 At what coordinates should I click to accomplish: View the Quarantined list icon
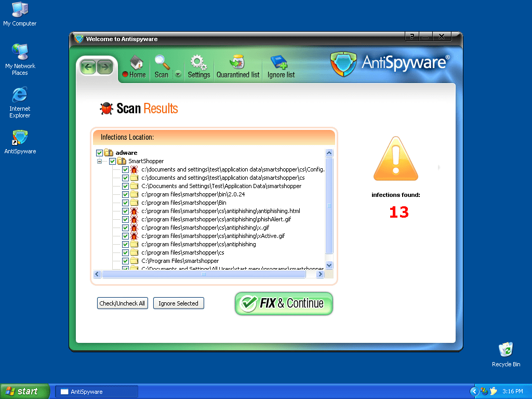click(238, 67)
